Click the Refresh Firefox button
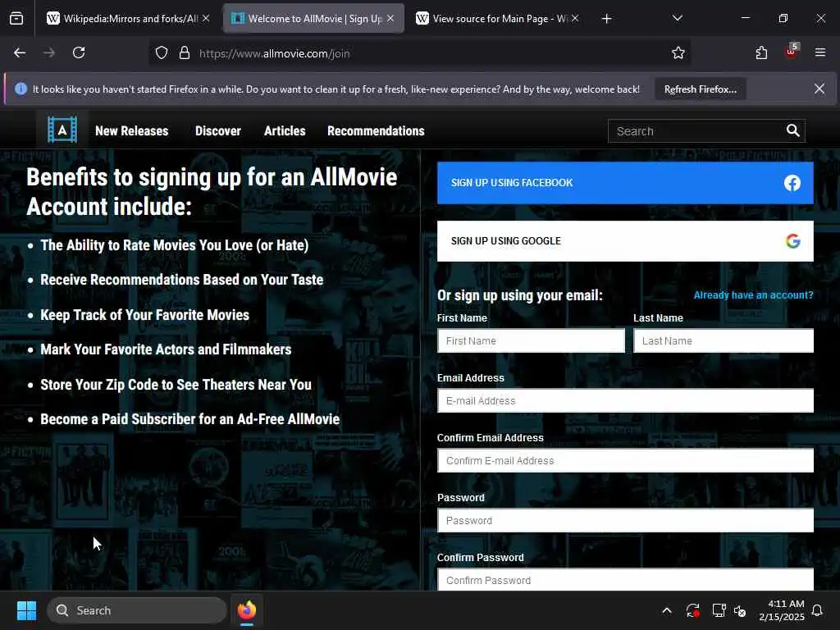 [701, 89]
